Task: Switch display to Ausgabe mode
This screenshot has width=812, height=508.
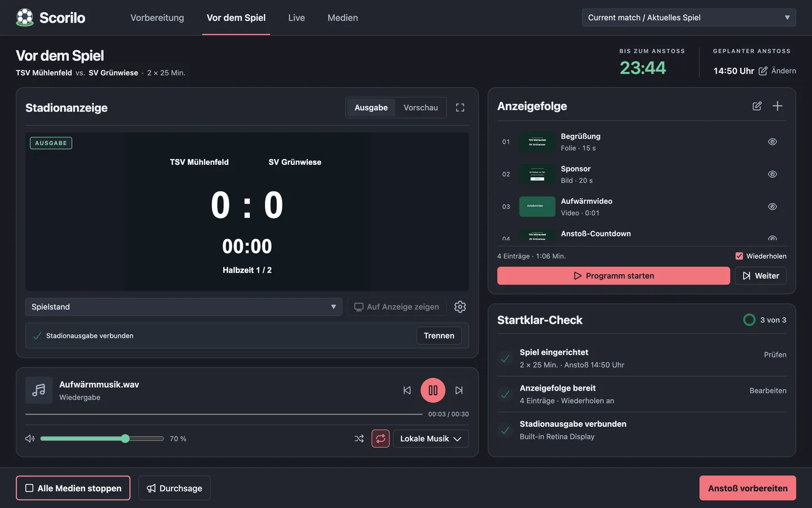Action: click(371, 107)
